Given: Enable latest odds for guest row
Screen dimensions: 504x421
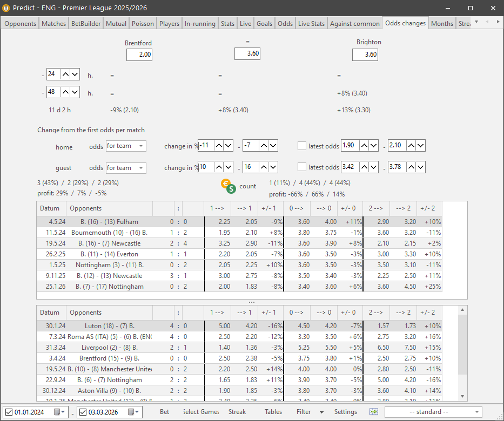Looking at the screenshot, I should [301, 167].
